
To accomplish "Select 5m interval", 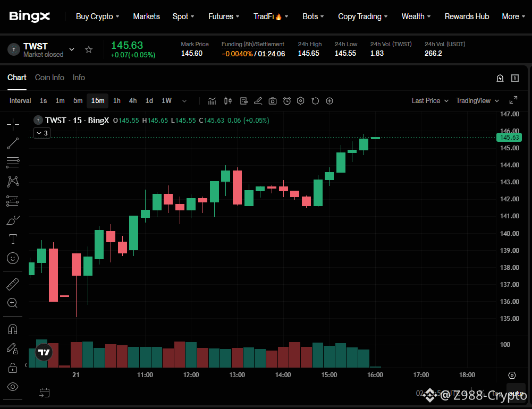I will pos(78,101).
